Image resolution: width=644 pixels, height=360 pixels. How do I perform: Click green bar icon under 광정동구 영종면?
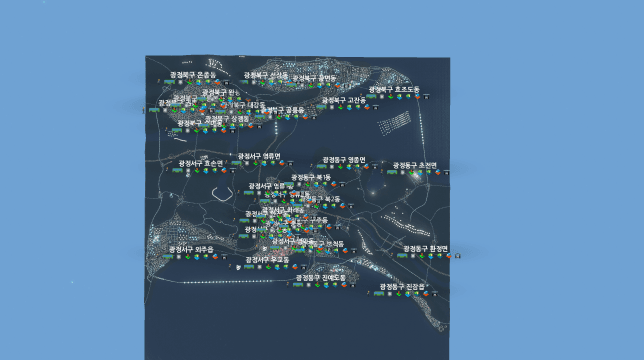pos(322,167)
